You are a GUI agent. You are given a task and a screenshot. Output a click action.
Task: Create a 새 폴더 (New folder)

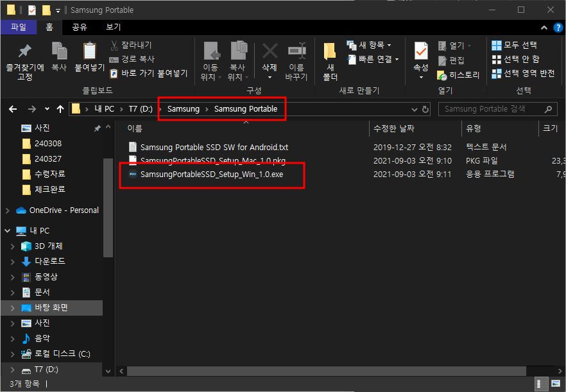330,61
